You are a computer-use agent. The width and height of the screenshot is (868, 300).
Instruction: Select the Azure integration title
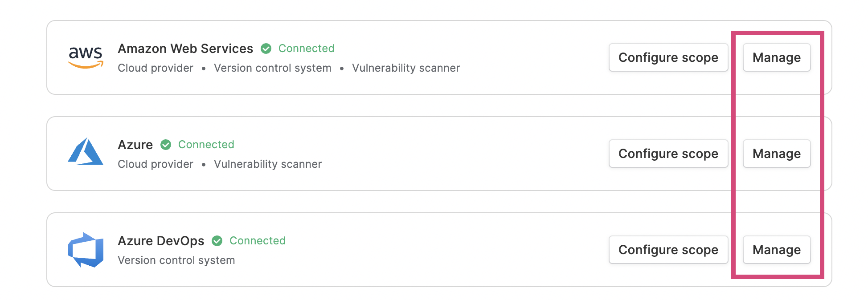coord(135,145)
